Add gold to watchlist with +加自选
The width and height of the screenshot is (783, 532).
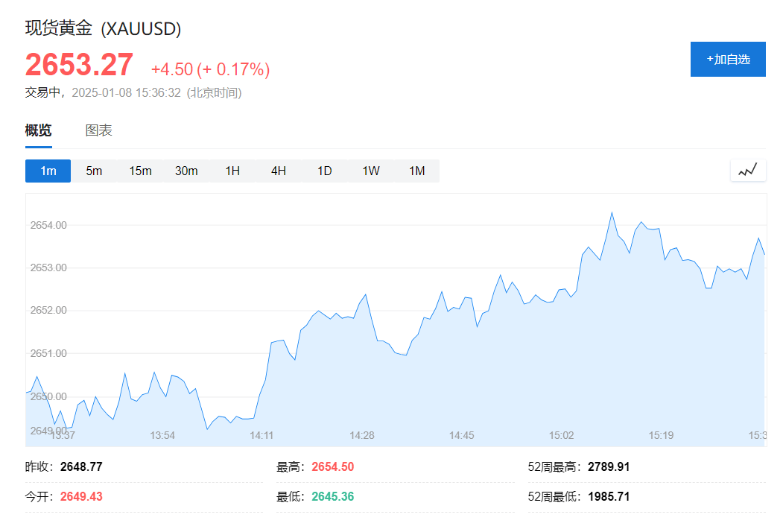[x=728, y=60]
